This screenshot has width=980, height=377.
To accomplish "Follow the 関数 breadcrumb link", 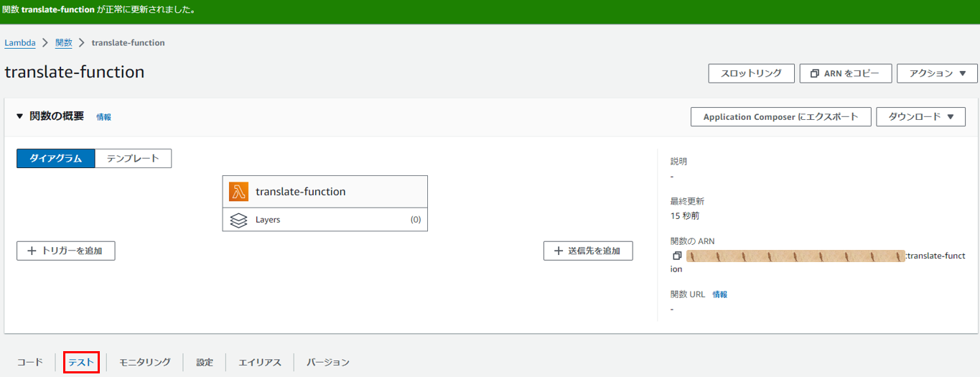I will tap(64, 42).
